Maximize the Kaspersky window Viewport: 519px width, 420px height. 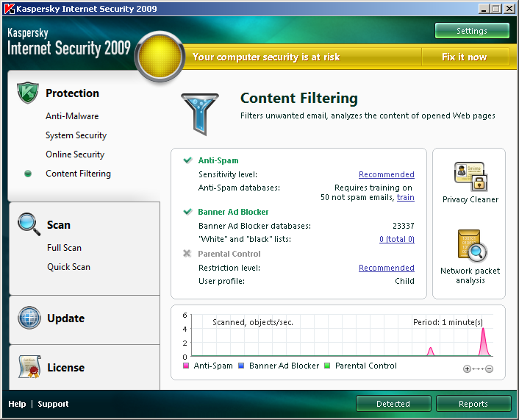pyautogui.click(x=495, y=9)
